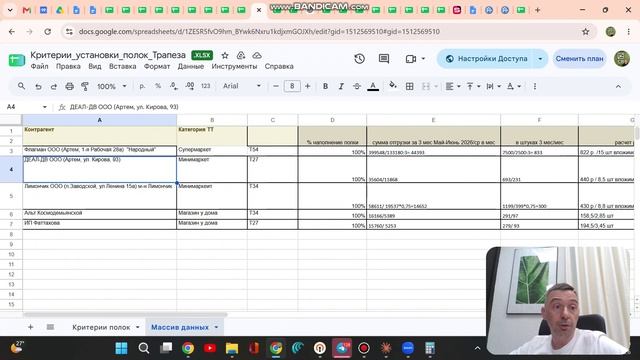Undo the last action
640x360 pixels.
coord(38,87)
